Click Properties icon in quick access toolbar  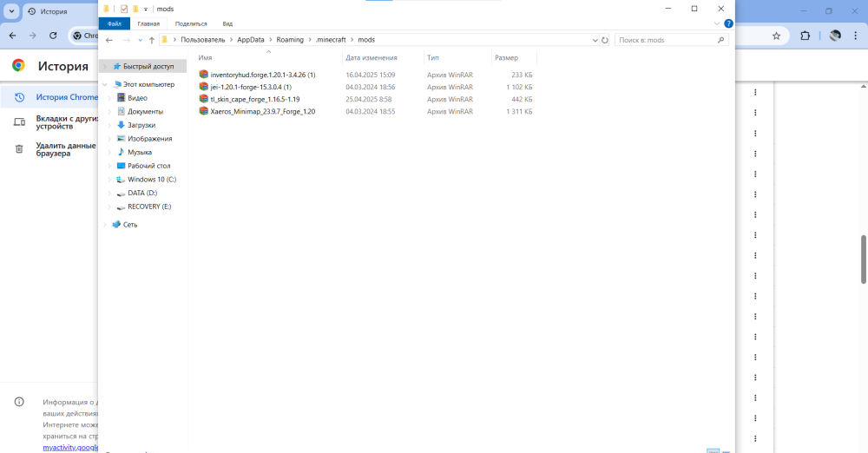[124, 9]
